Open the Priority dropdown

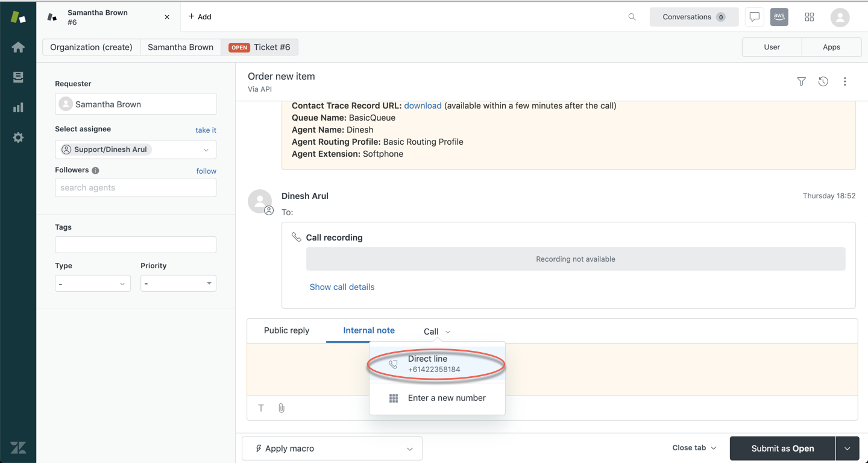(x=178, y=283)
